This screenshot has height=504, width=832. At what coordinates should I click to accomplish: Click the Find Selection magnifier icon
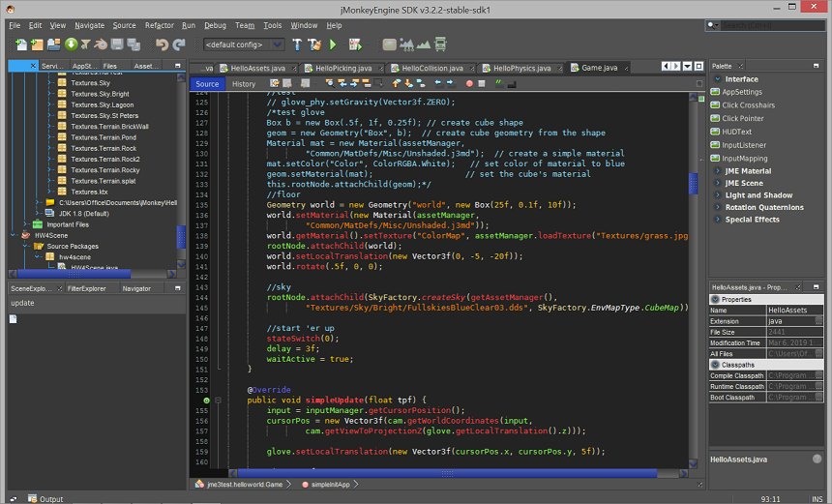330,83
